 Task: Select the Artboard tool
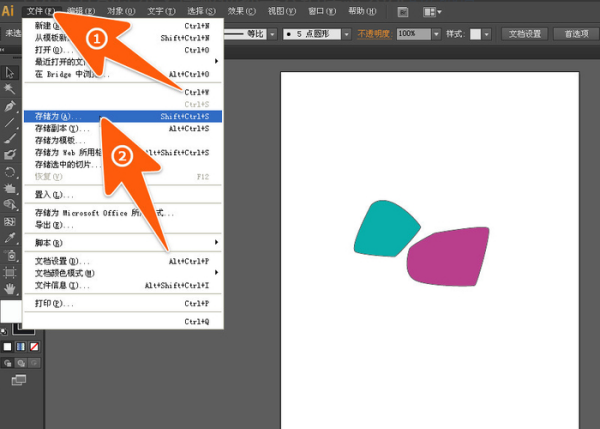(10, 271)
